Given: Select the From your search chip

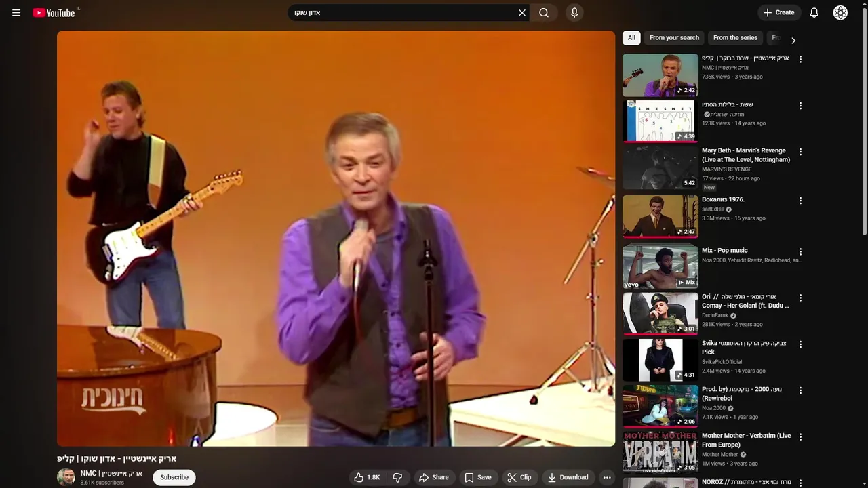Looking at the screenshot, I should (x=674, y=38).
